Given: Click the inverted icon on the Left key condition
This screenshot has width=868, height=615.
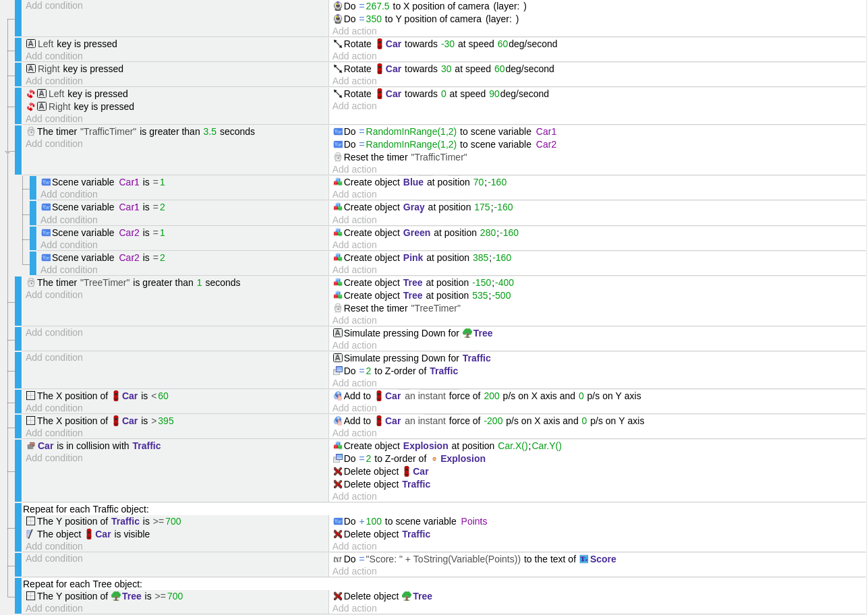Looking at the screenshot, I should (x=30, y=94).
